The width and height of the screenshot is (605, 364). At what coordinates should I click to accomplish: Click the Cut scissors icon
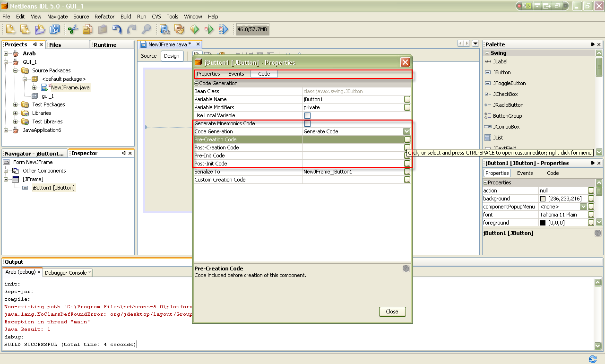point(73,29)
